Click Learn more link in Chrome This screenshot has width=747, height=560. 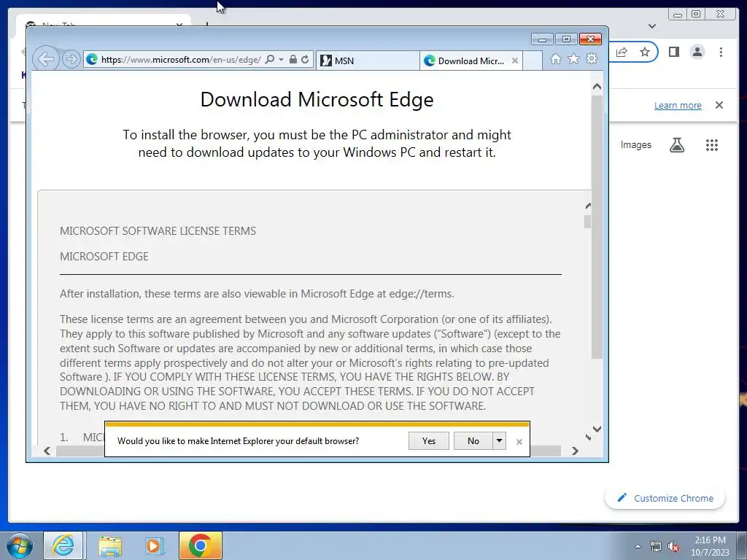[x=678, y=105]
